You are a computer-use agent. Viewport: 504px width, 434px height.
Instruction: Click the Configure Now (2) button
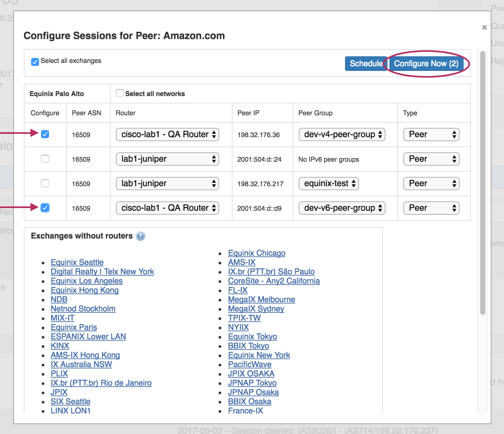click(x=426, y=64)
